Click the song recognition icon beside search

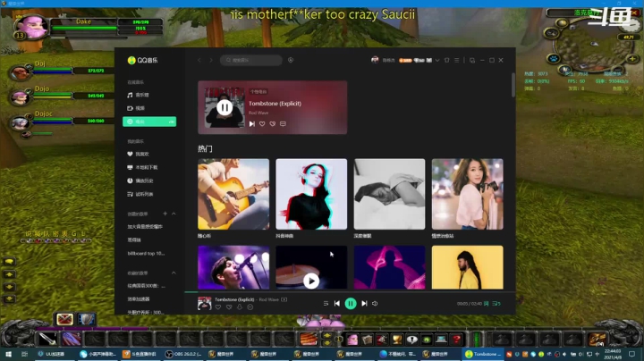tap(291, 60)
